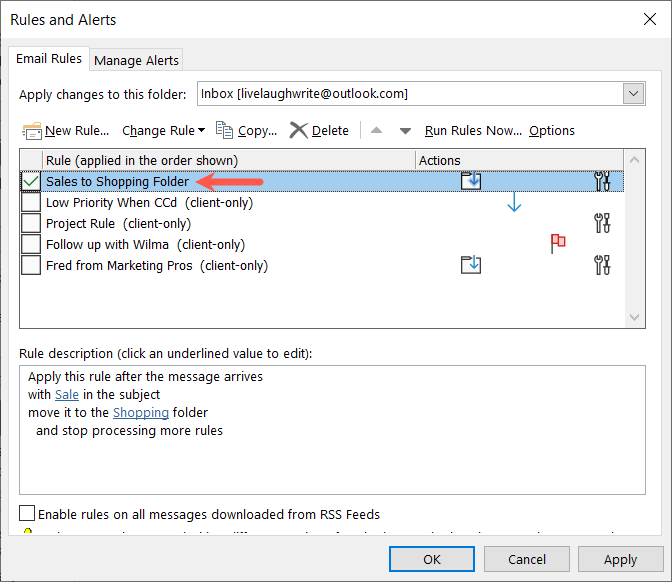Click New Rule... button text
Screen dimensions: 672x582
[x=77, y=130]
